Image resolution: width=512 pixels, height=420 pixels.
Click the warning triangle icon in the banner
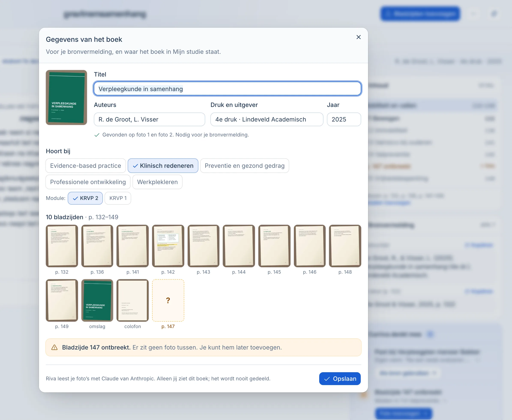[x=54, y=347]
